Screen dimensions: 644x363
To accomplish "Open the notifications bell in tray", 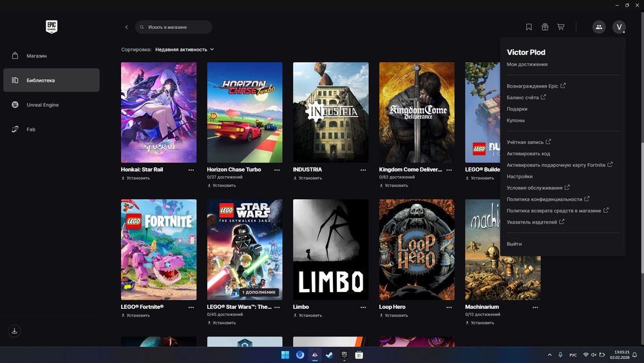I will coord(635,355).
